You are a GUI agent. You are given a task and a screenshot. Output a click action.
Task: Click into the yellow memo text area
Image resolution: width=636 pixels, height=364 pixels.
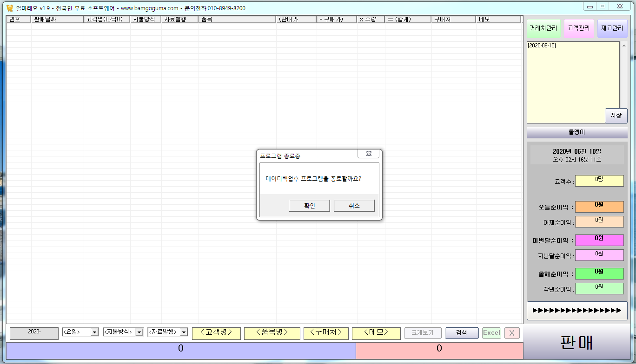(x=573, y=82)
